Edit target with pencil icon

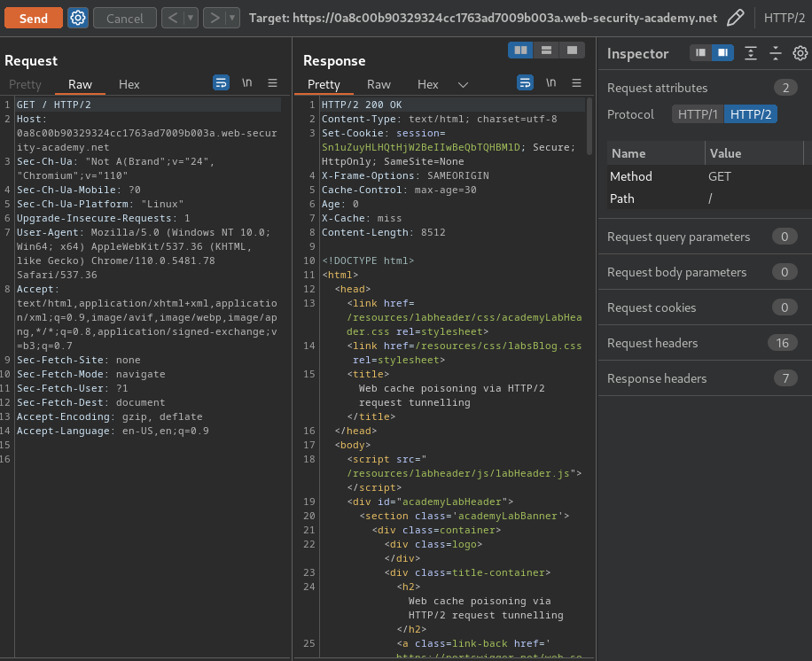pos(736,18)
